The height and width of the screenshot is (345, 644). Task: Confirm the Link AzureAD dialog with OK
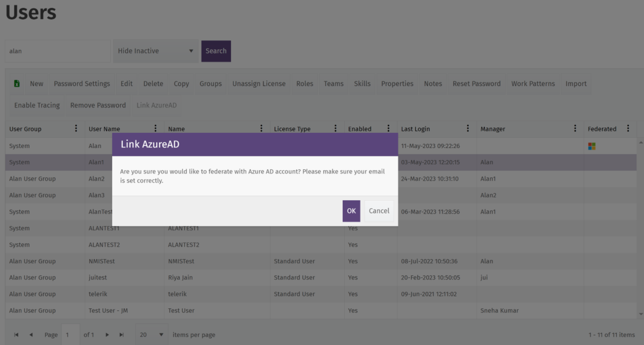tap(351, 211)
